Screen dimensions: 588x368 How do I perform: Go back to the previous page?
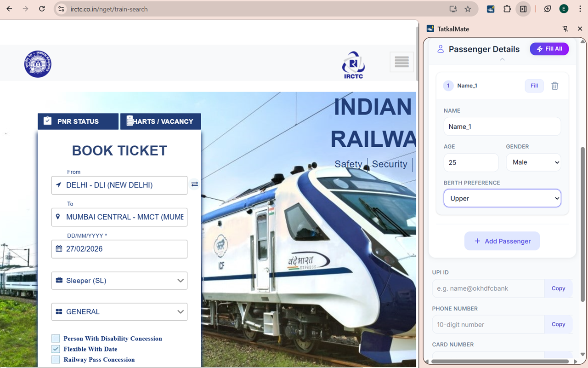(9, 9)
